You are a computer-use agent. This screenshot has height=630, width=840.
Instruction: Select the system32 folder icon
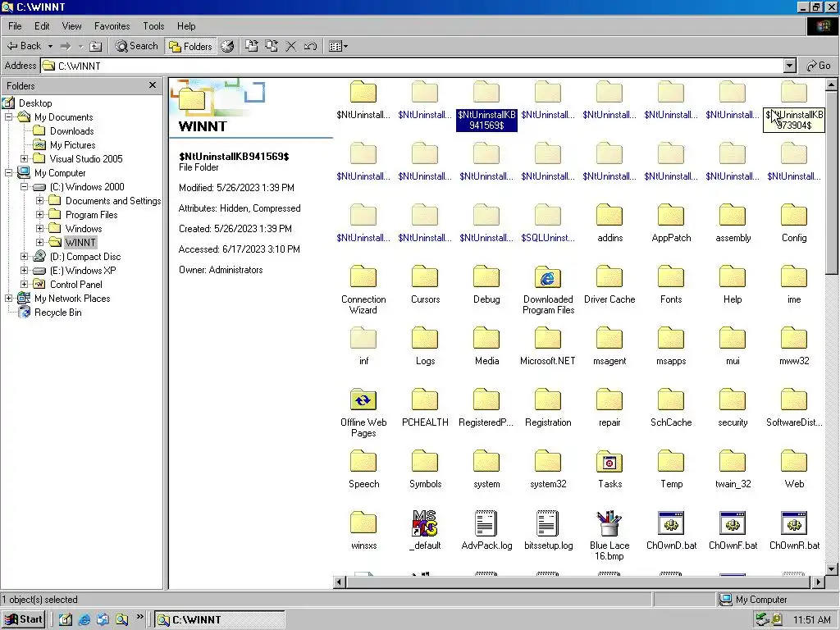547,462
